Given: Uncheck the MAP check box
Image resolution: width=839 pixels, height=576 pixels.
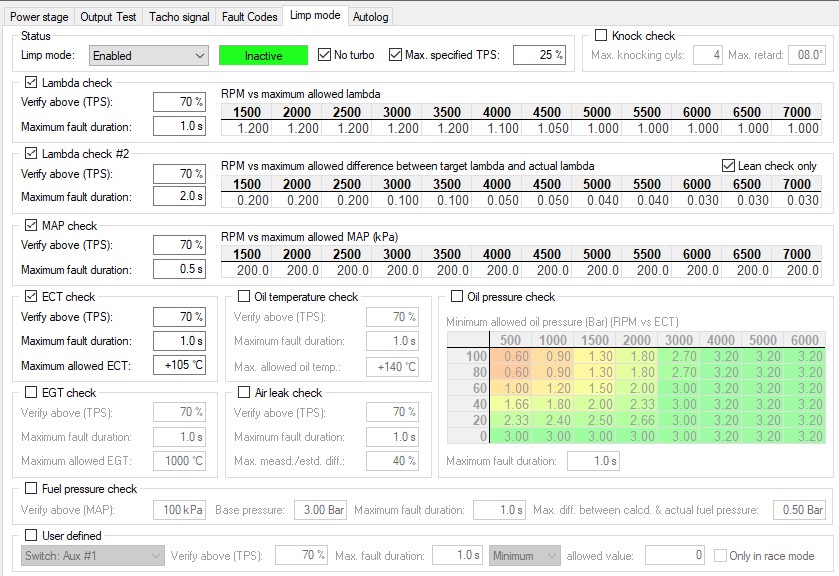Looking at the screenshot, I should [30, 226].
